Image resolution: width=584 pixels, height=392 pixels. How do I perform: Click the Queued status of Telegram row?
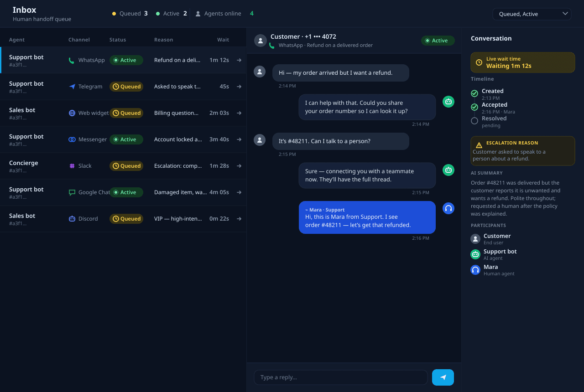tap(126, 87)
